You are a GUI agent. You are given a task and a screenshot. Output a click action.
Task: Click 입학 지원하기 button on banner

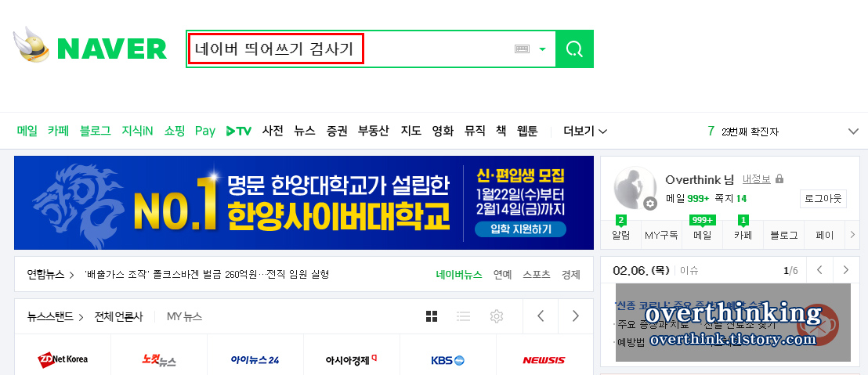point(520,229)
